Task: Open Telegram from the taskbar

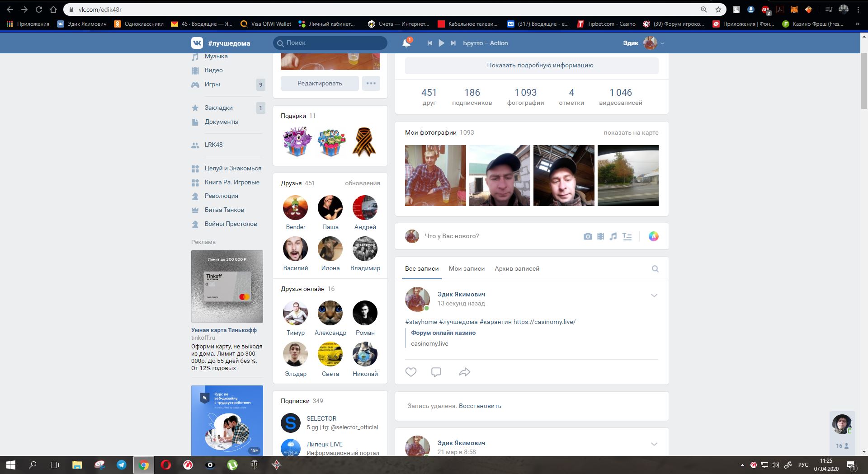Action: click(122, 465)
